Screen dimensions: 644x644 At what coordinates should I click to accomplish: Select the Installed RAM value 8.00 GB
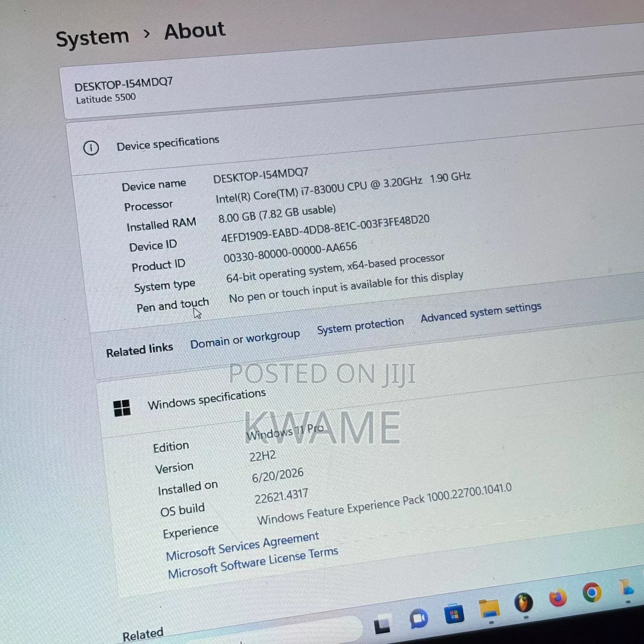277,214
